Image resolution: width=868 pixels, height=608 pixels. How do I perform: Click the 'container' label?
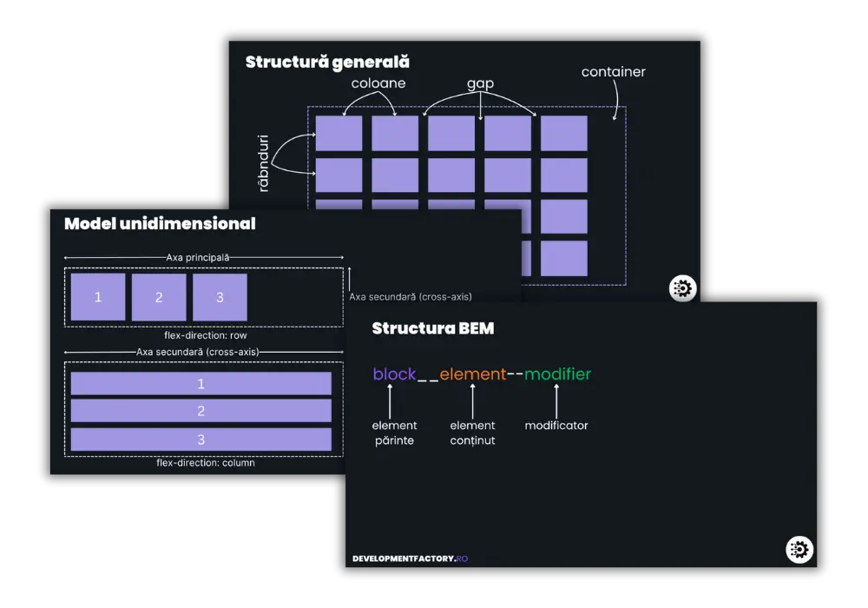(x=613, y=72)
